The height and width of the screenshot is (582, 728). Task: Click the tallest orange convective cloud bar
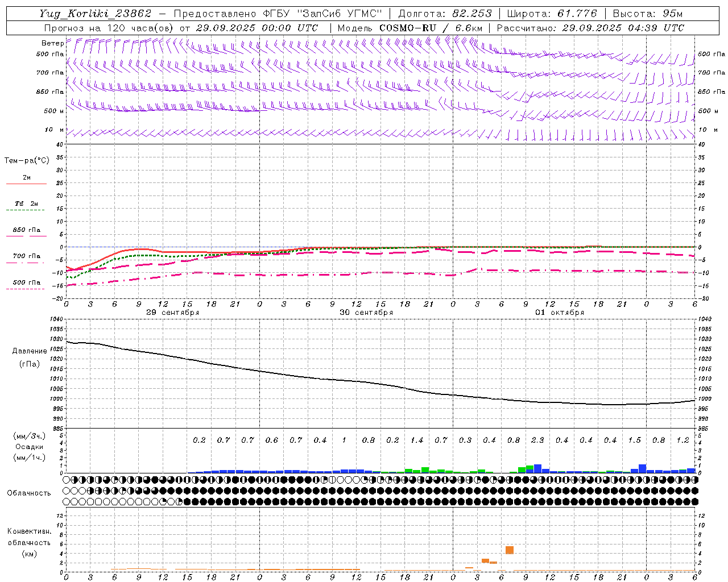[x=509, y=550]
